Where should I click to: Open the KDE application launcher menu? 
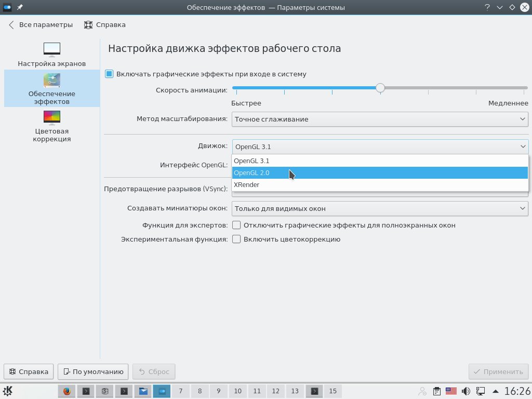[x=8, y=391]
